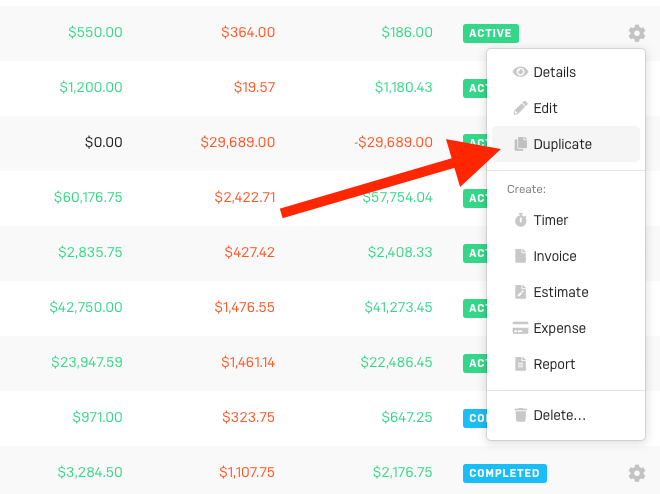Click the $41,273.45 profit amount

pos(398,307)
